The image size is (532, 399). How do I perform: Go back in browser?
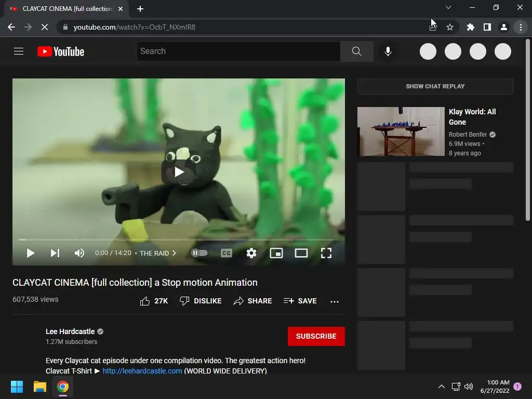pyautogui.click(x=11, y=27)
